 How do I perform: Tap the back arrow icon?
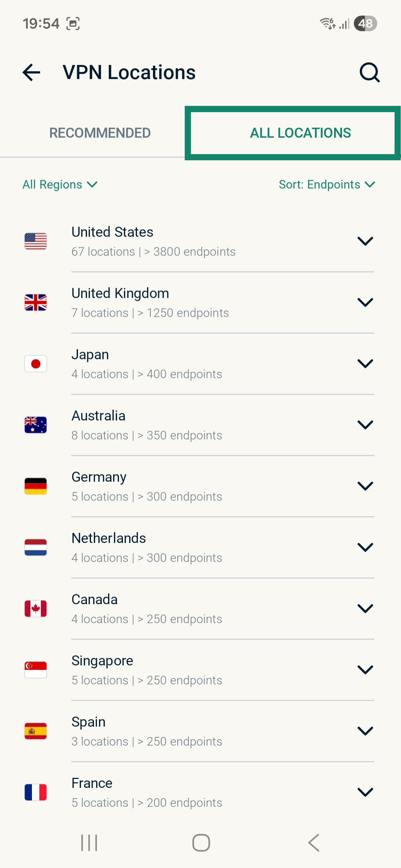(32, 72)
